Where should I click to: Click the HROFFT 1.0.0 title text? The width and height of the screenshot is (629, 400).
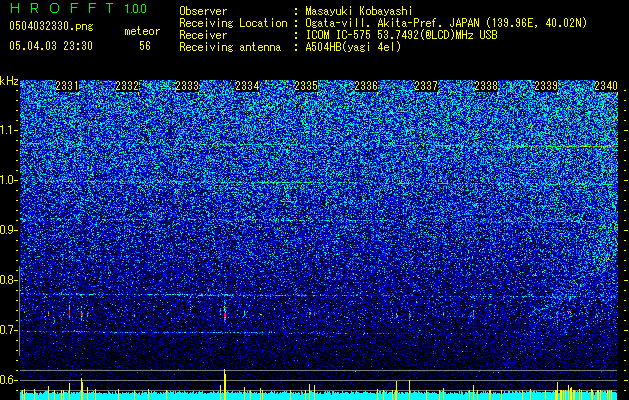(78, 8)
